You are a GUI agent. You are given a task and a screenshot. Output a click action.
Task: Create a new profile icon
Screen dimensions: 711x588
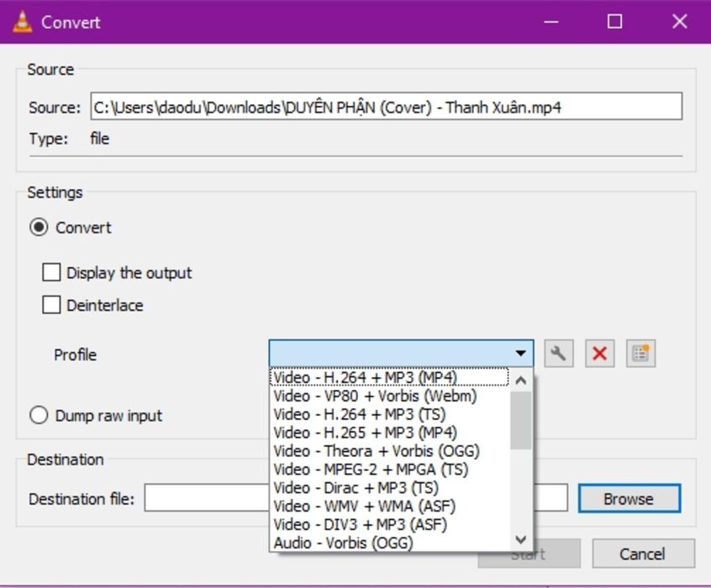coord(640,353)
